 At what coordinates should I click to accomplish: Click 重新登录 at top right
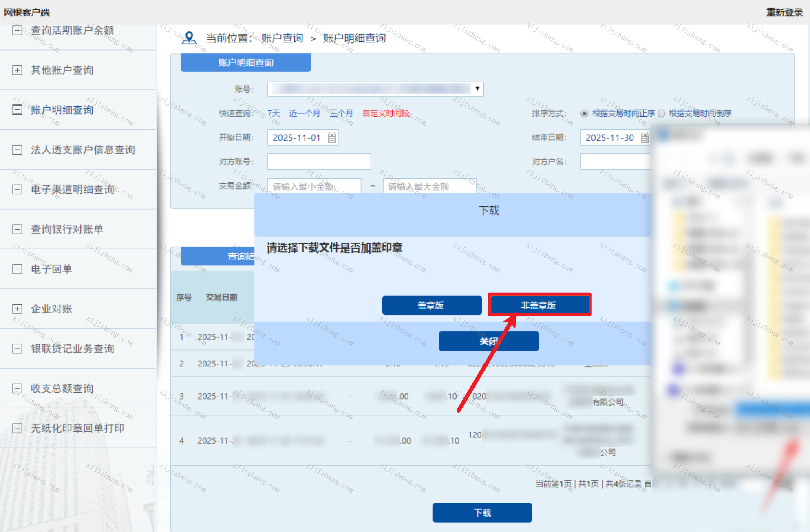[x=784, y=12]
